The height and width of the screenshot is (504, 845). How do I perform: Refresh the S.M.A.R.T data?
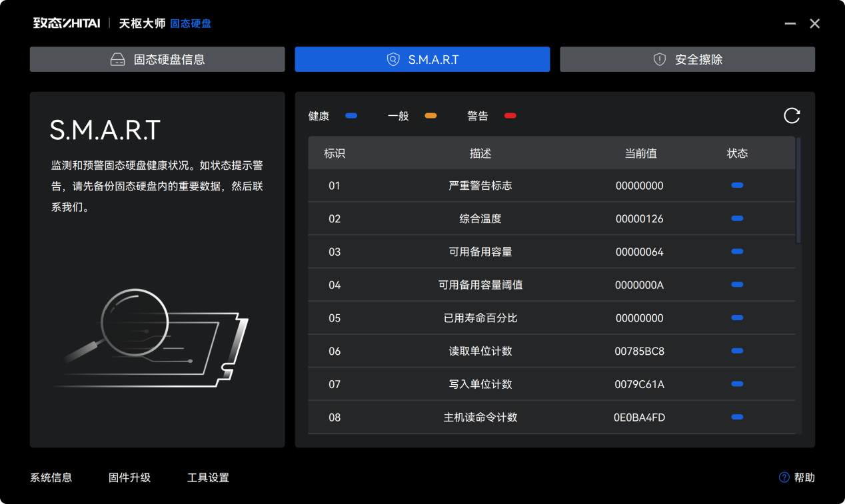tap(792, 116)
